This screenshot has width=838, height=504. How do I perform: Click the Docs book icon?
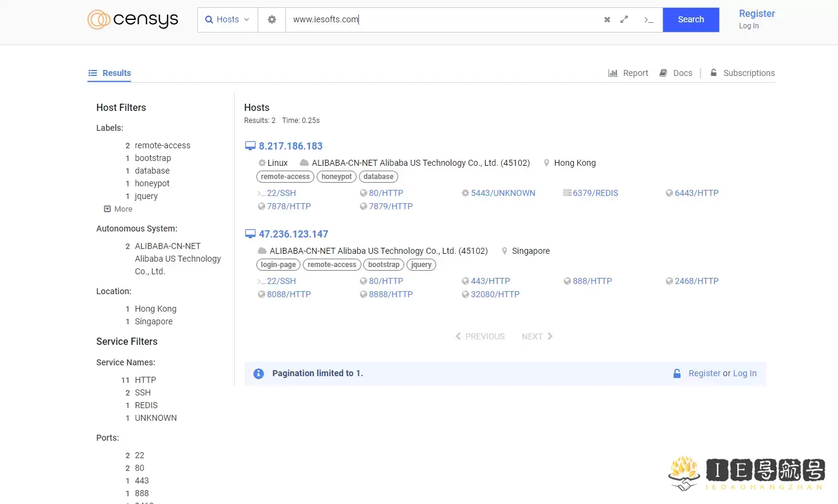(663, 73)
